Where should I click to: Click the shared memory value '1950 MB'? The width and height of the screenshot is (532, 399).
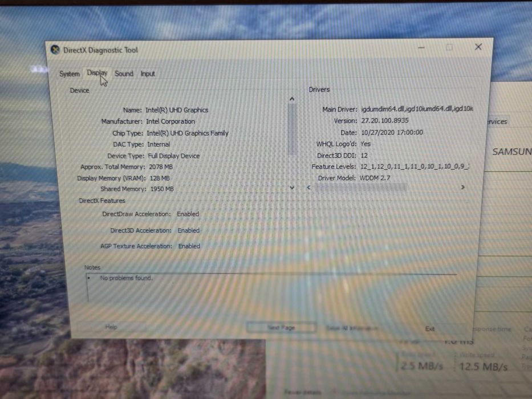point(162,189)
